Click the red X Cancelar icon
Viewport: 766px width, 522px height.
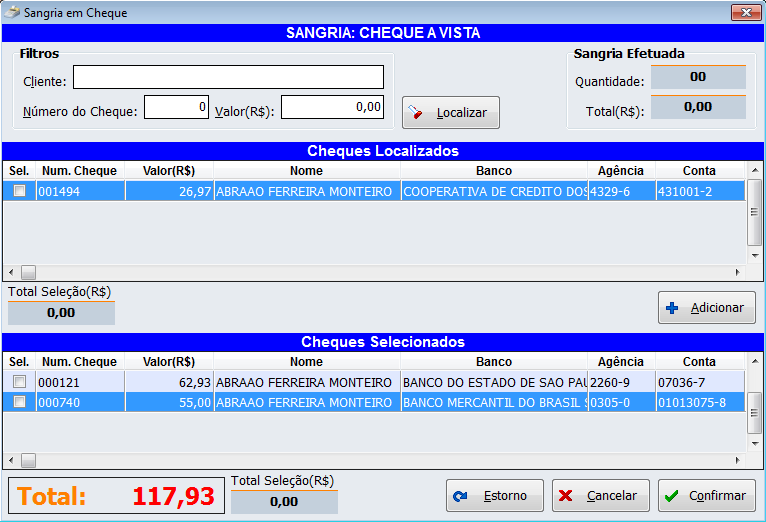pyautogui.click(x=566, y=496)
